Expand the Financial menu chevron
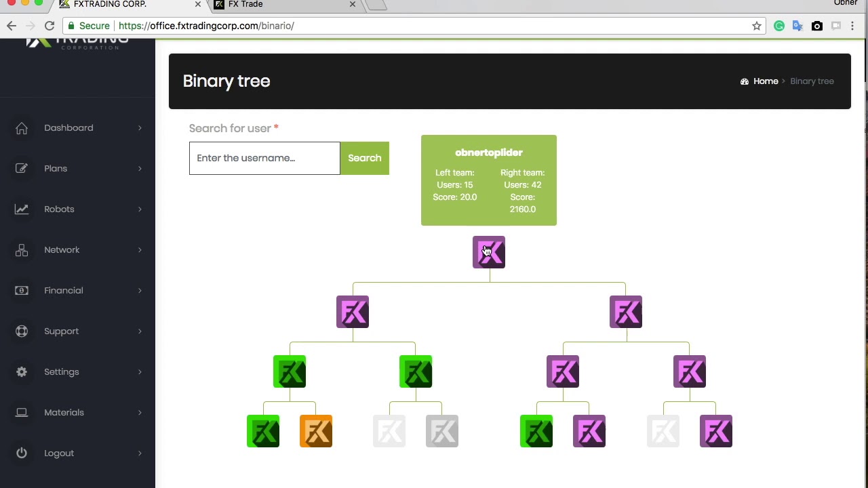868x488 pixels. click(x=140, y=291)
